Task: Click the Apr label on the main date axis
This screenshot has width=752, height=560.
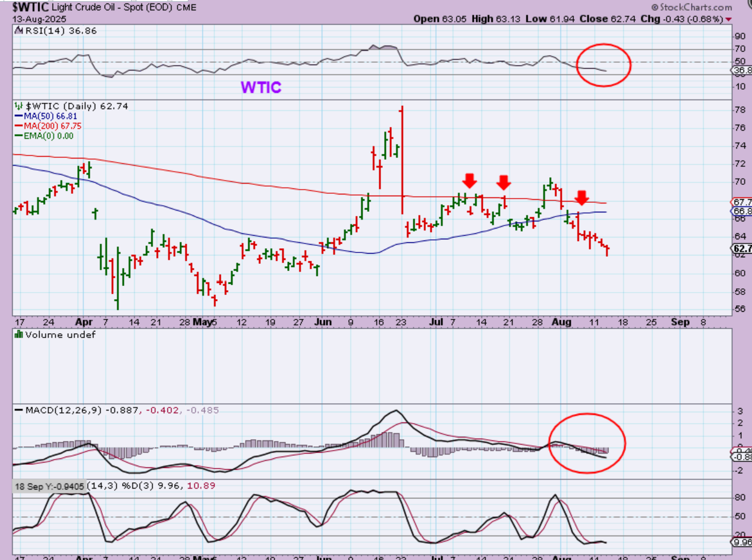Action: point(86,322)
